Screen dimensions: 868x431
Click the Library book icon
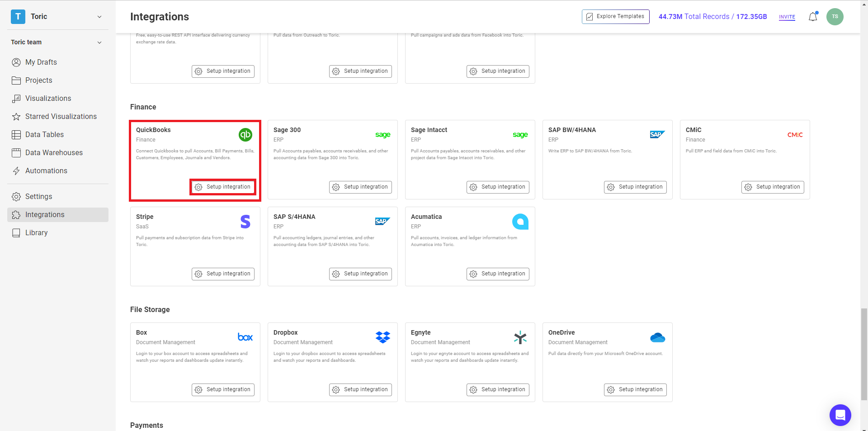[16, 233]
